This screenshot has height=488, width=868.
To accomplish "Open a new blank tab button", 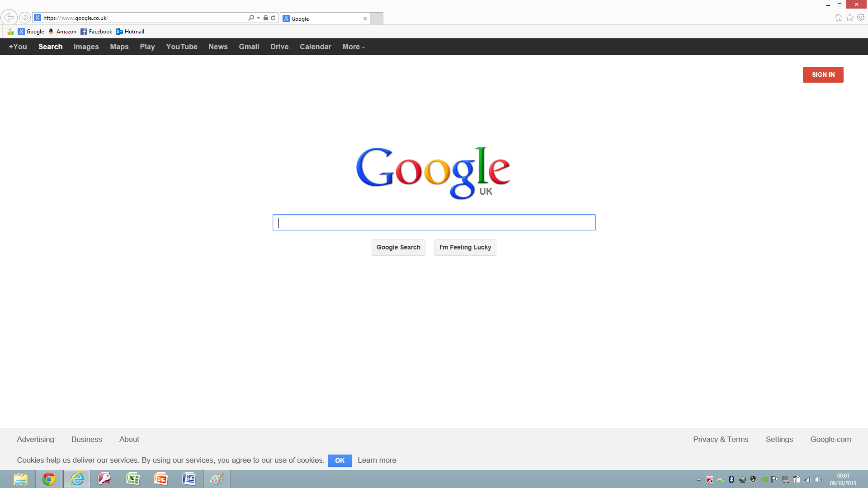I will [x=377, y=19].
